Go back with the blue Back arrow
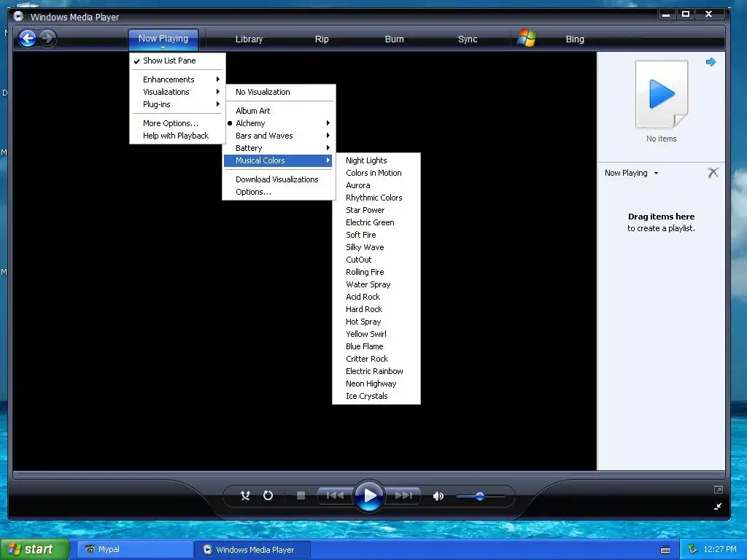Image resolution: width=747 pixels, height=560 pixels. click(27, 38)
